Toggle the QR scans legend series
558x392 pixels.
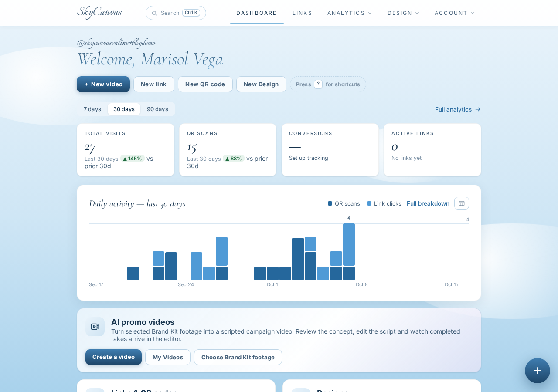click(344, 203)
